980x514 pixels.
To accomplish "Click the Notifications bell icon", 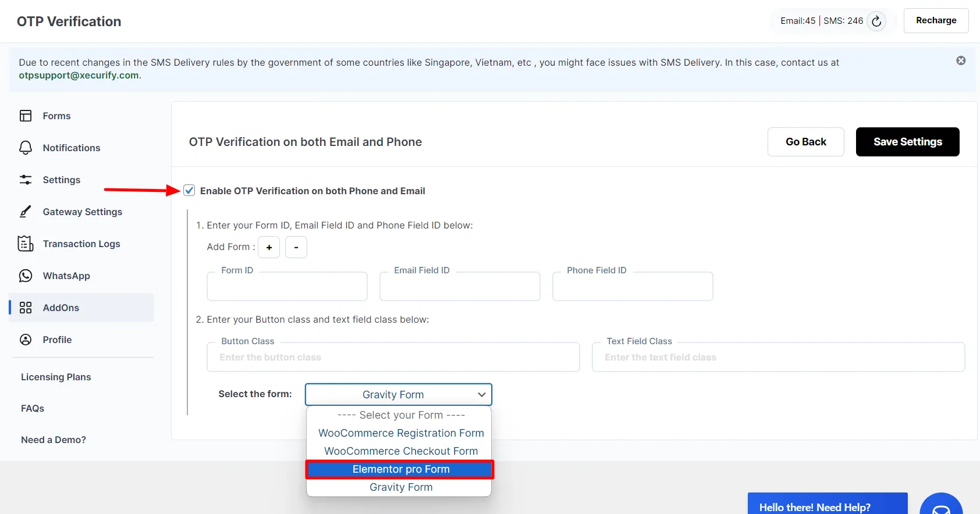I will (26, 148).
